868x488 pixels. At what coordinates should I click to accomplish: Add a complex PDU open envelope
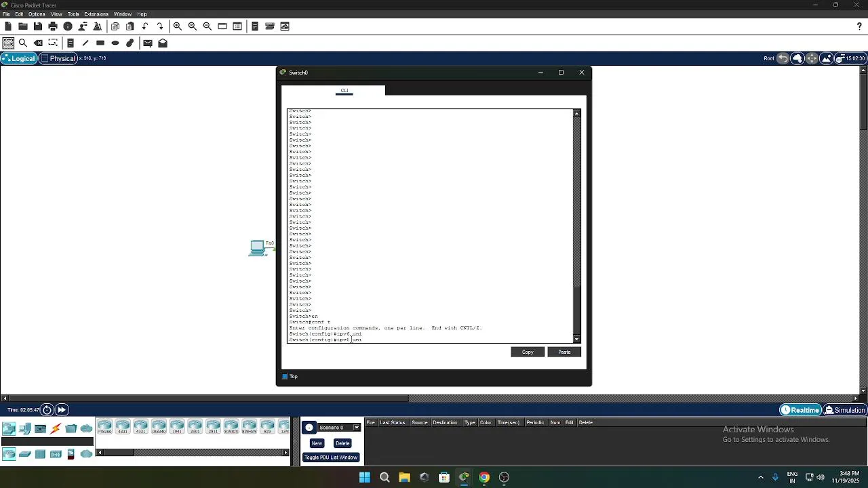click(x=163, y=43)
